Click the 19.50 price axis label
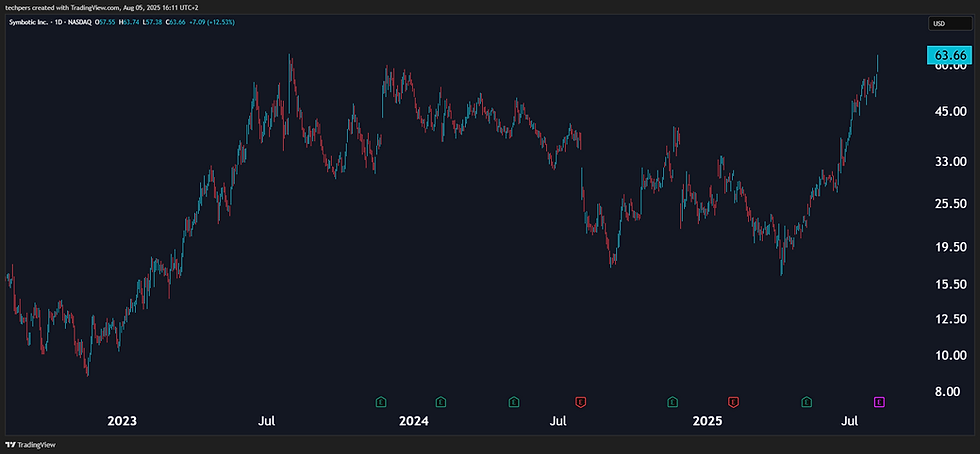 [x=950, y=247]
